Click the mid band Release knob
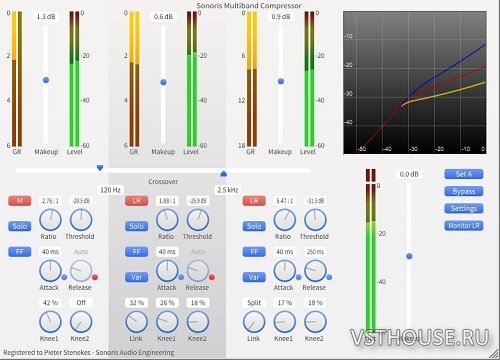 pyautogui.click(x=198, y=271)
